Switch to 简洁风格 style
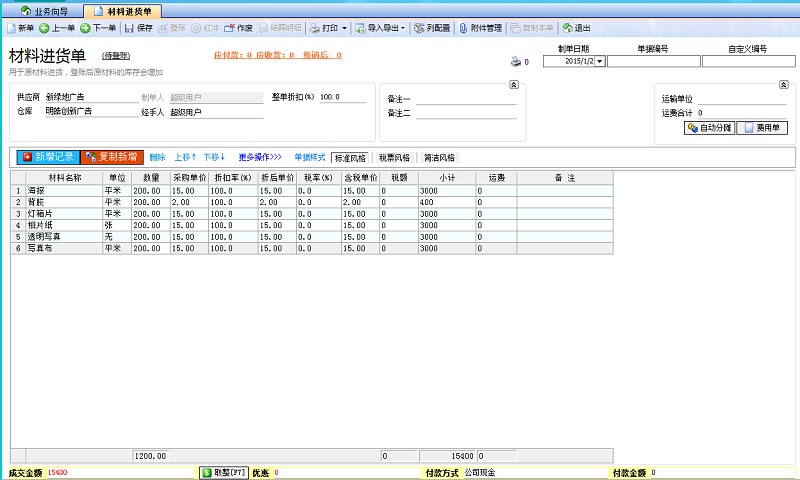 tap(438, 157)
